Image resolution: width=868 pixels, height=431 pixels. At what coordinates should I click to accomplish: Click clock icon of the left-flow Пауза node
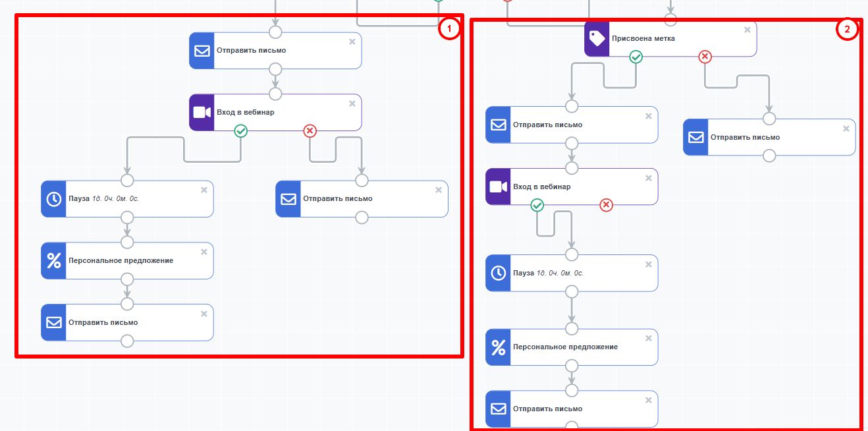54,198
